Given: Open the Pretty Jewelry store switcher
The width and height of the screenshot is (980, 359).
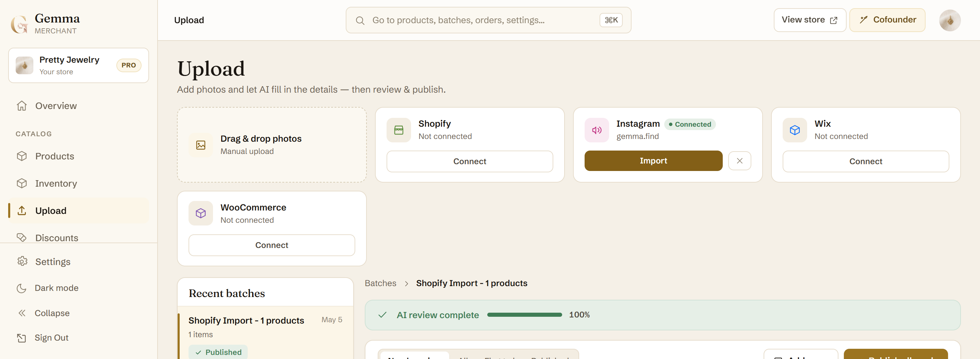Looking at the screenshot, I should pyautogui.click(x=78, y=65).
